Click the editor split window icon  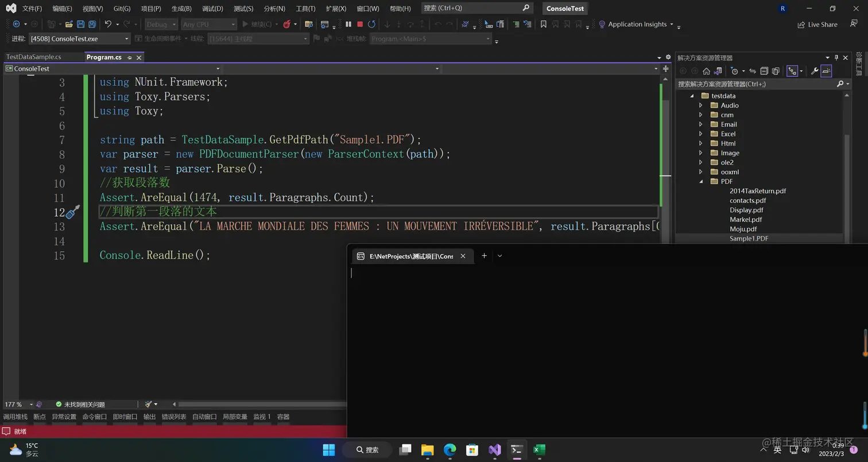(665, 68)
